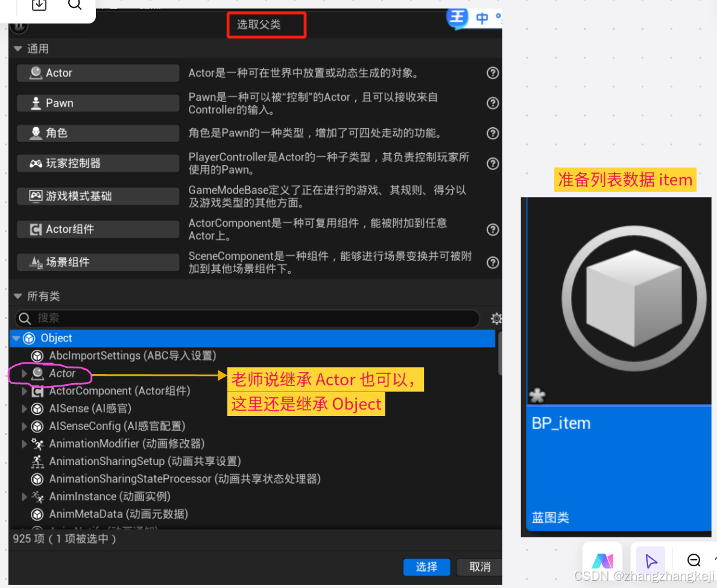The height and width of the screenshot is (588, 717).
Task: Click the help icon beside the Actor description
Action: click(x=493, y=72)
